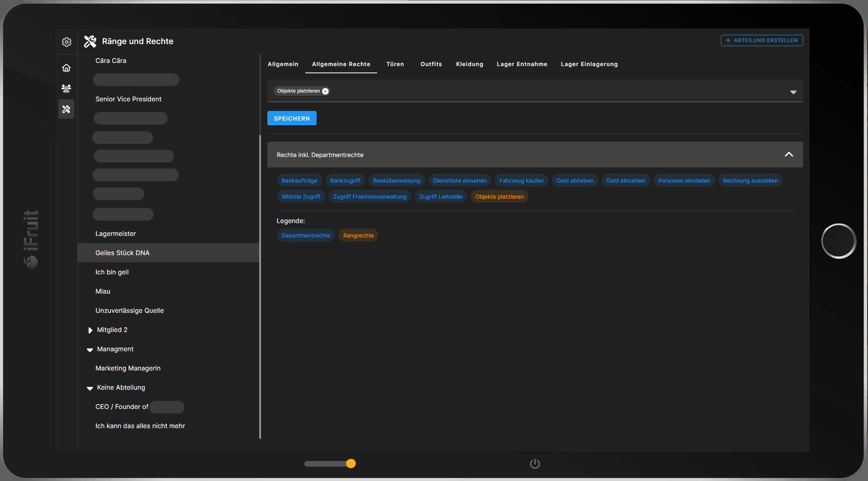Select the Allgemeine Rechte tab
Viewport: 868px width, 481px height.
pos(341,64)
